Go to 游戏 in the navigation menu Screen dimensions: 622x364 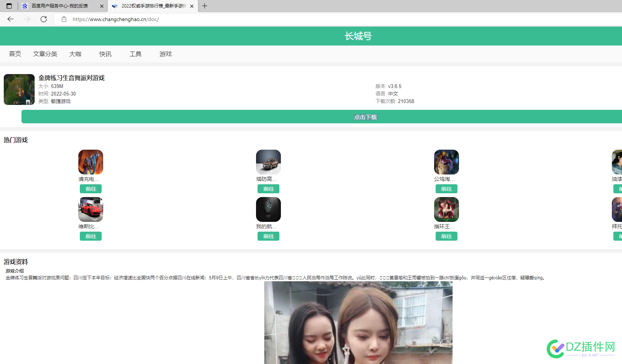coord(166,54)
